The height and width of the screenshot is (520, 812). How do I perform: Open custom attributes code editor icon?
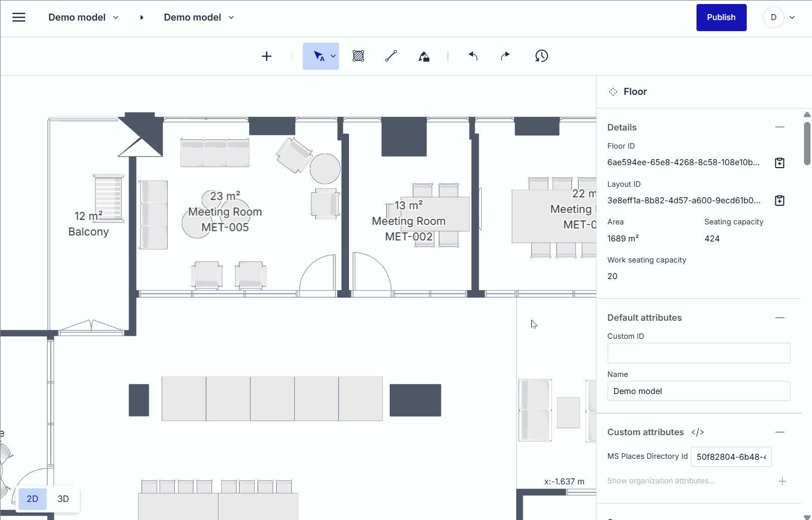698,432
